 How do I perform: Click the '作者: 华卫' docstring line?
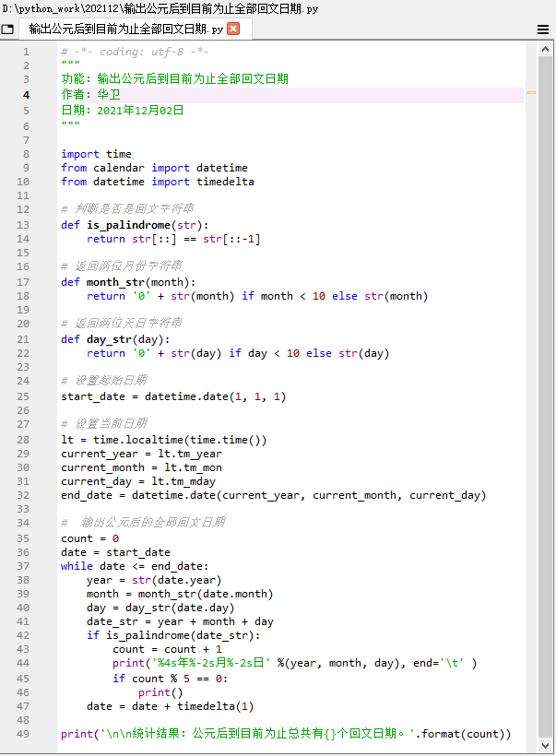pyautogui.click(x=90, y=94)
